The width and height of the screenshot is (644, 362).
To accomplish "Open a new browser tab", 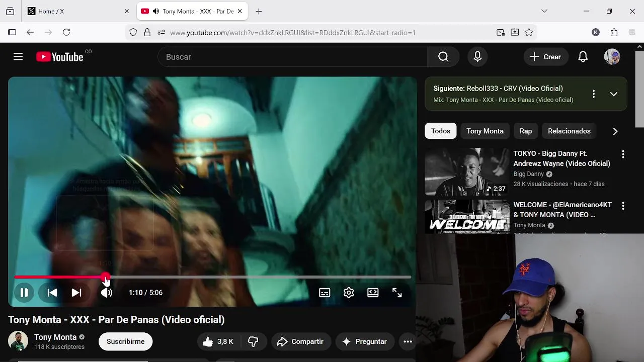I will pyautogui.click(x=259, y=11).
